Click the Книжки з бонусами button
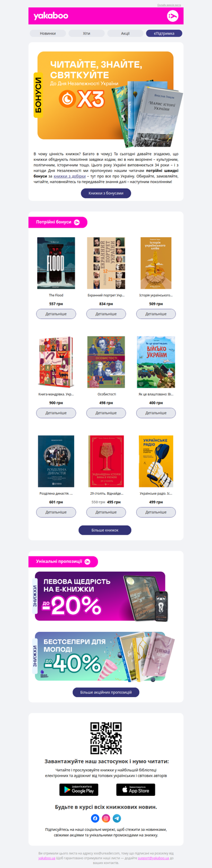The image size is (212, 868). pos(106,193)
